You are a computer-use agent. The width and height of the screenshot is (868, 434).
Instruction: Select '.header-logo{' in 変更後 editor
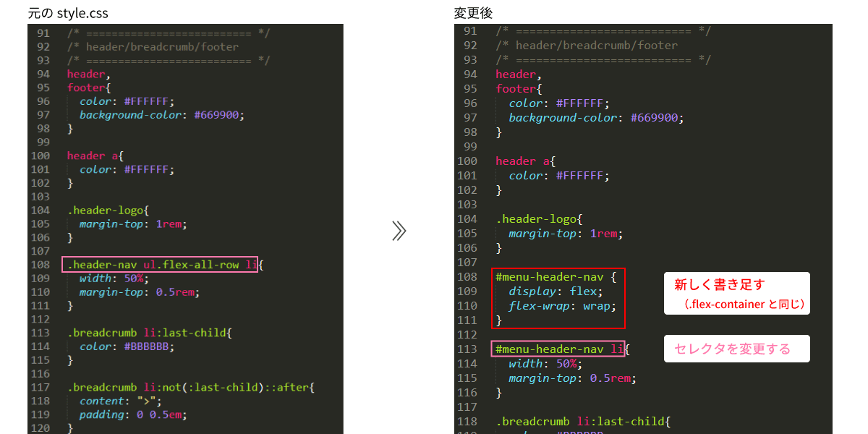point(539,219)
